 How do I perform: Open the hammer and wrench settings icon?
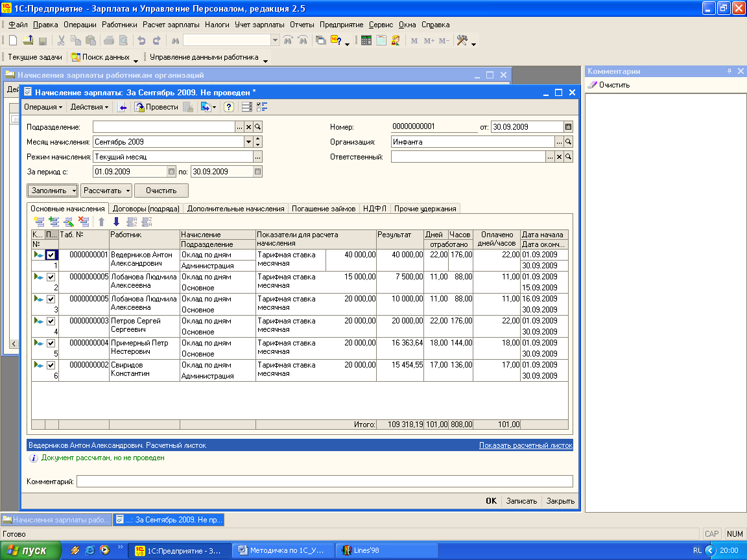[462, 41]
